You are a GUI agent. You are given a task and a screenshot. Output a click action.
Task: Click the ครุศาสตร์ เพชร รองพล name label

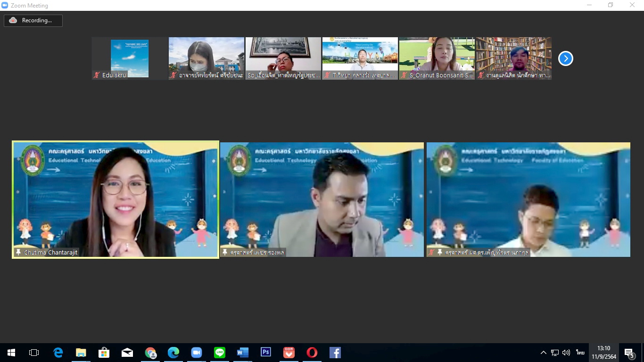[x=257, y=252]
